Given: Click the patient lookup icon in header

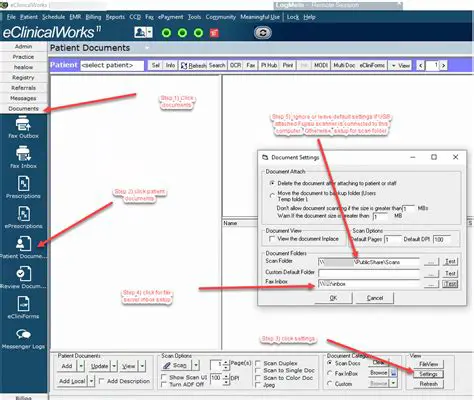Looking at the screenshot, I should point(140,33).
